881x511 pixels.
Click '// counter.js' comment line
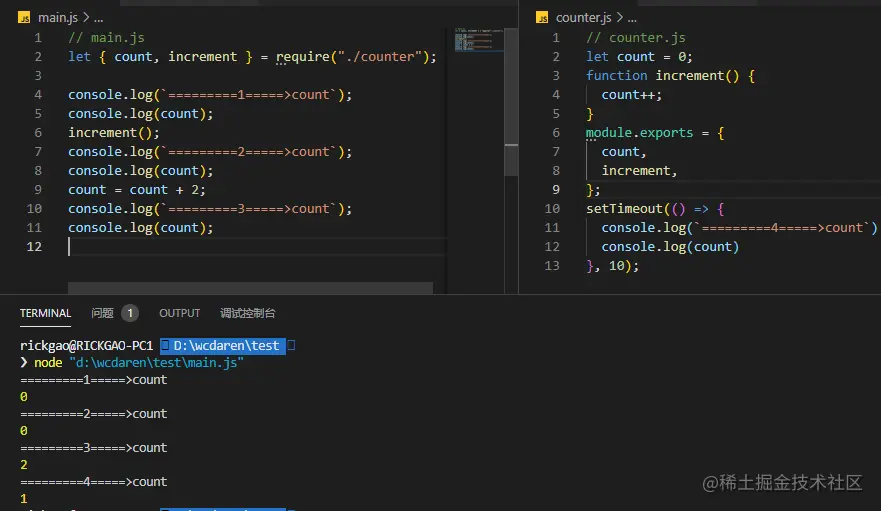[636, 38]
